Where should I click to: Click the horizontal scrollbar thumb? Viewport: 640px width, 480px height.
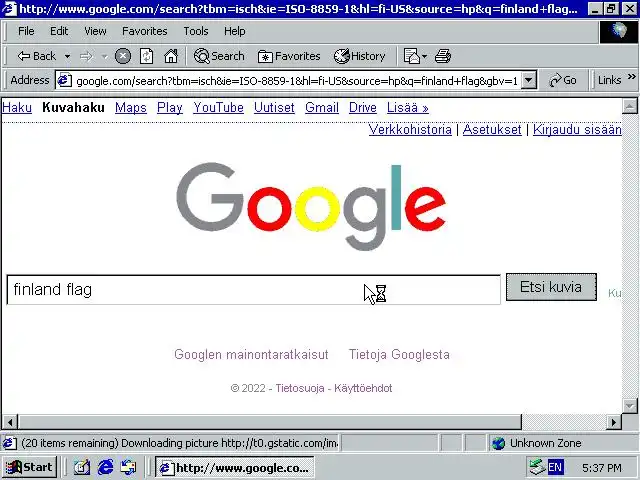pyautogui.click(x=270, y=422)
